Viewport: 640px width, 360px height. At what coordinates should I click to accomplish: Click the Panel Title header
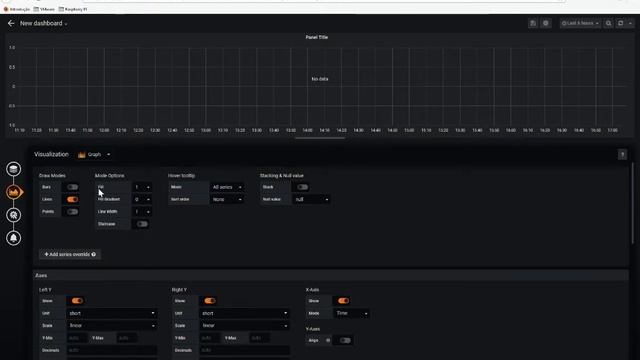click(x=317, y=37)
